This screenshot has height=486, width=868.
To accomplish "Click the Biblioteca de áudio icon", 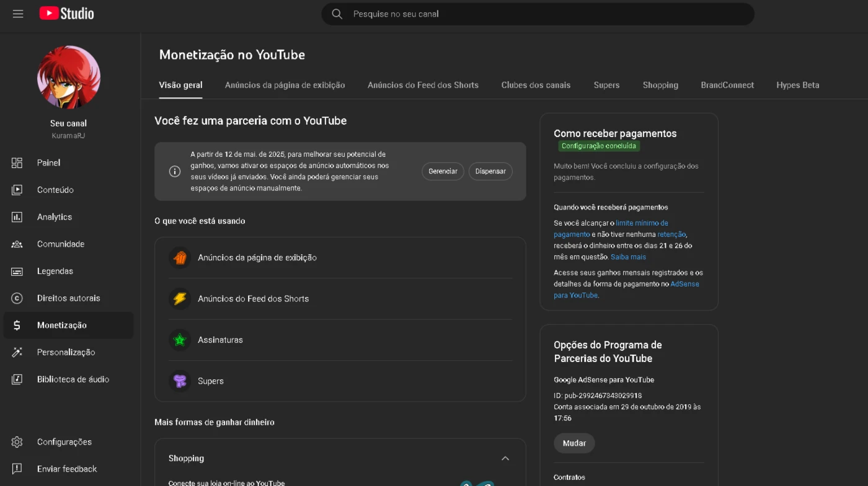I will (17, 379).
